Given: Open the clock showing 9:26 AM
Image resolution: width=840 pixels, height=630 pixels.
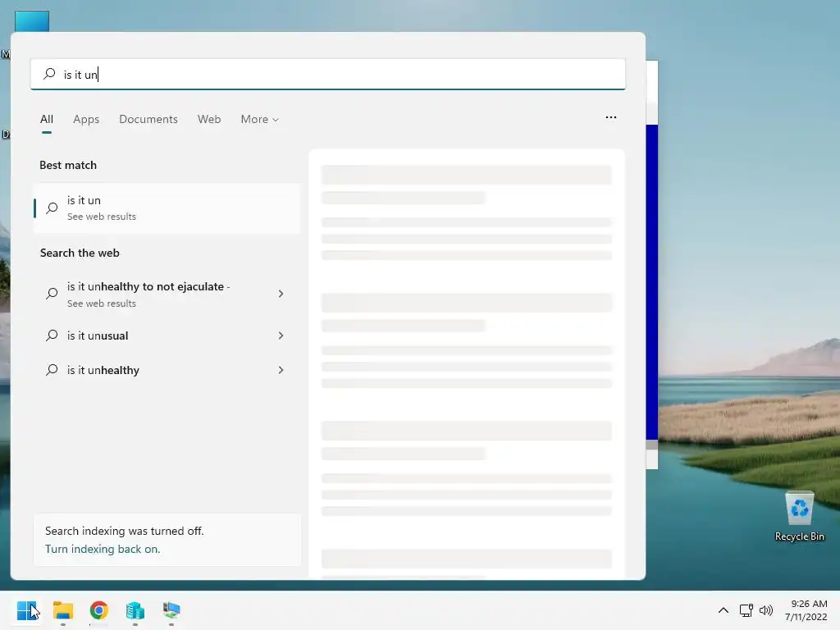Looking at the screenshot, I should [x=806, y=610].
